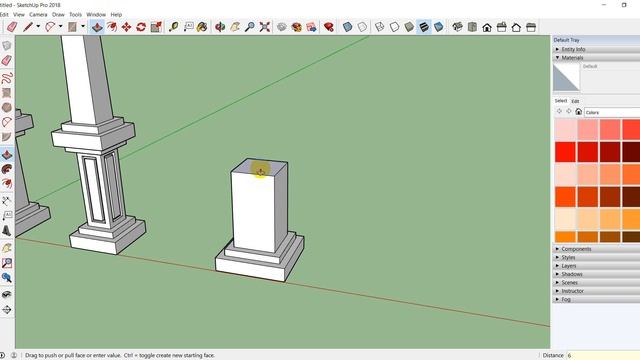Open the Extension Warehouse

[297, 27]
